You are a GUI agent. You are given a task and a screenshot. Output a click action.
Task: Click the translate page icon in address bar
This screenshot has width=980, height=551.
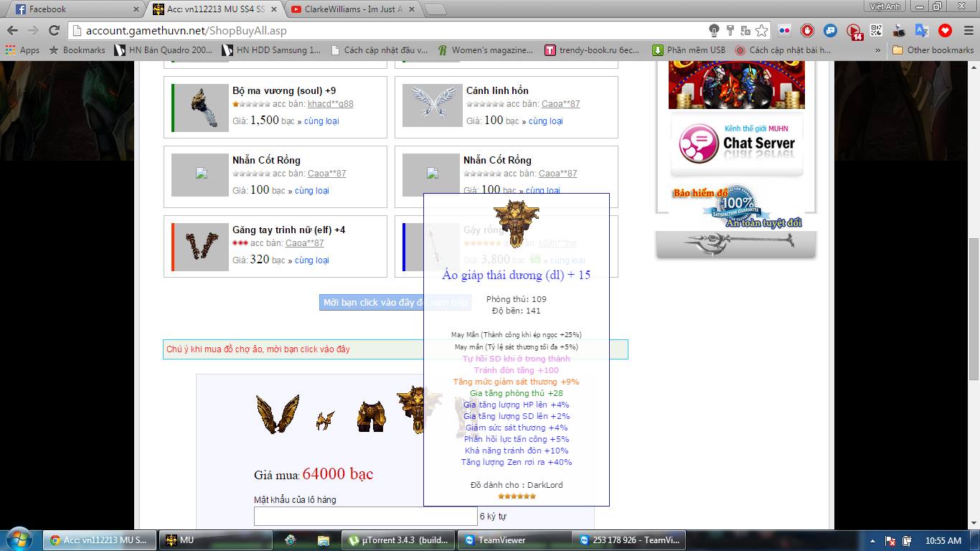pos(746,31)
